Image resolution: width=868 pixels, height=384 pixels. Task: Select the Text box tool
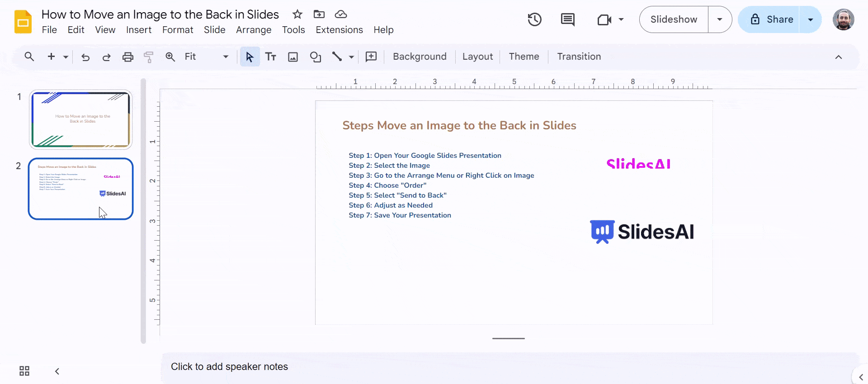coord(271,57)
